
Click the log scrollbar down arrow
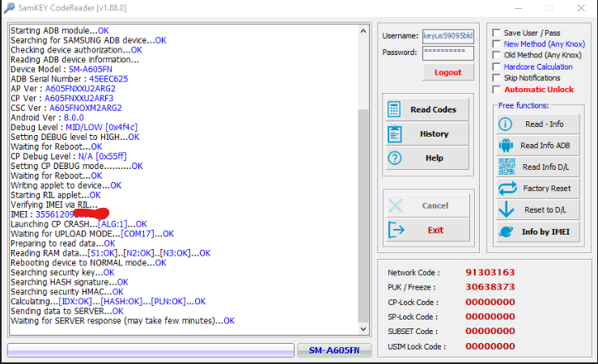tap(363, 329)
